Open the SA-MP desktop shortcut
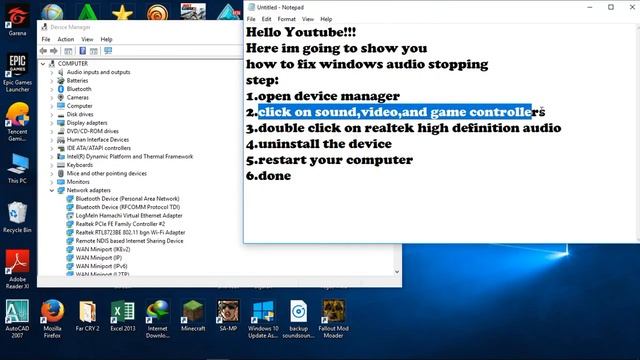The width and height of the screenshot is (640, 360). tap(228, 316)
